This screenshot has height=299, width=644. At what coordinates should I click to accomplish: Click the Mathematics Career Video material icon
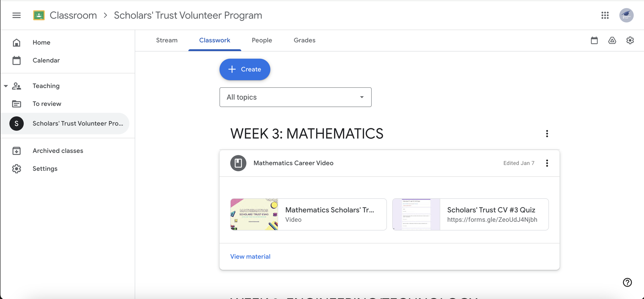coord(238,163)
